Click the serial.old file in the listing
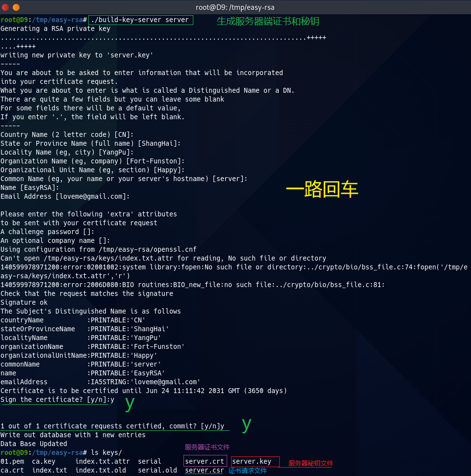 click(x=157, y=471)
